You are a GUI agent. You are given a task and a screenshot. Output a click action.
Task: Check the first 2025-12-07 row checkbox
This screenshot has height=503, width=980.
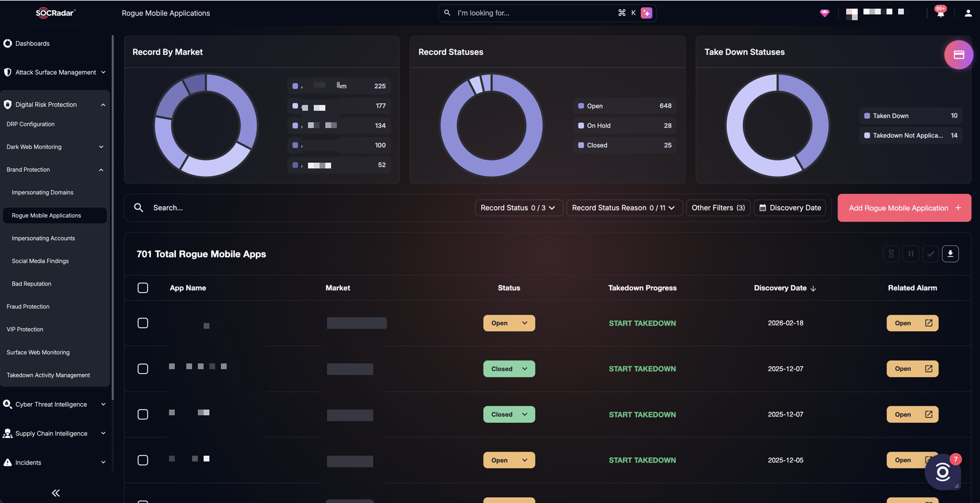click(x=143, y=369)
